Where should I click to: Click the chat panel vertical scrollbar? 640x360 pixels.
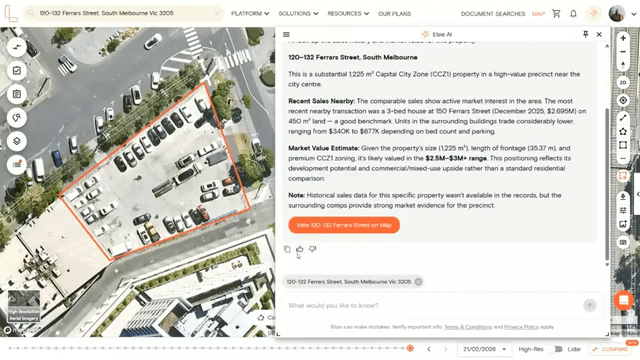coord(607,184)
